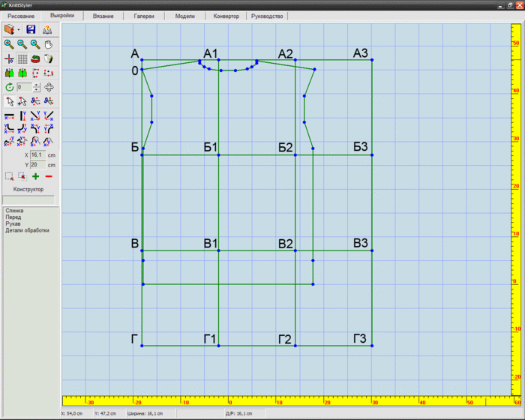Viewport: 525px width, 420px height.
Task: Open the Конструктор button
Action: pos(28,189)
